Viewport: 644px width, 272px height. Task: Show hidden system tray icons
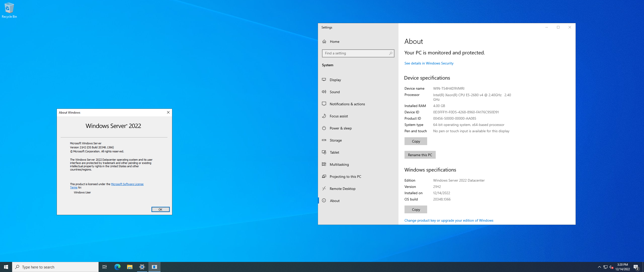599,267
